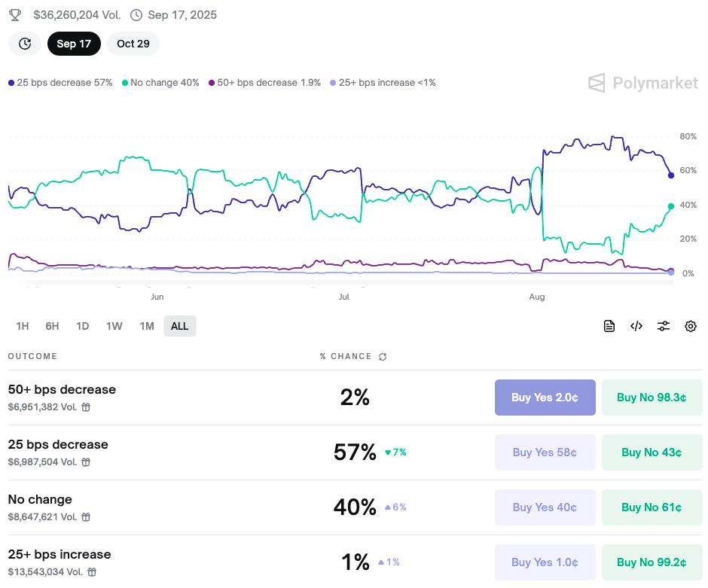The height and width of the screenshot is (588, 708).
Task: Click the '$6,987,504 Vol.' volume text
Action: pos(42,462)
